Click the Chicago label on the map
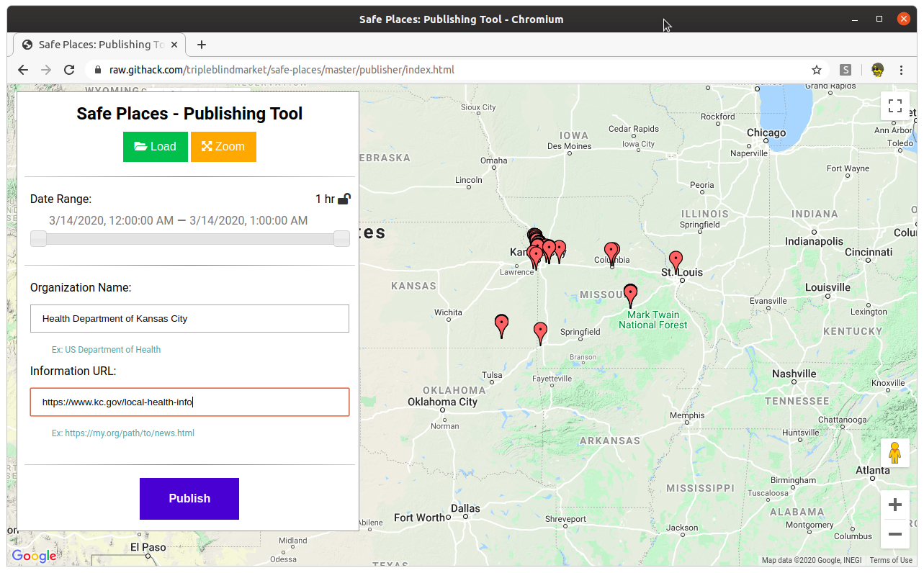 click(x=766, y=132)
